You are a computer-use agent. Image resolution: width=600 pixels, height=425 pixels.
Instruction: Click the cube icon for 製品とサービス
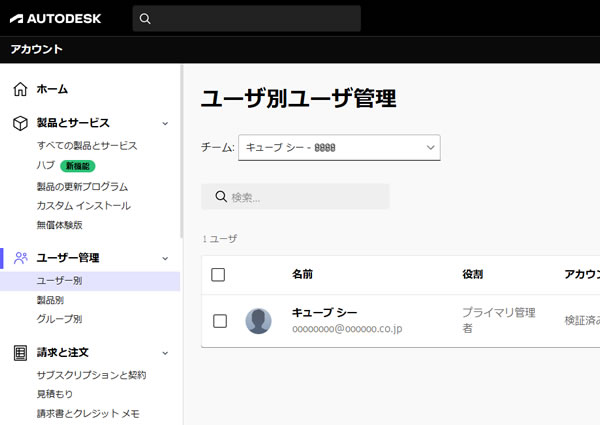[20, 123]
